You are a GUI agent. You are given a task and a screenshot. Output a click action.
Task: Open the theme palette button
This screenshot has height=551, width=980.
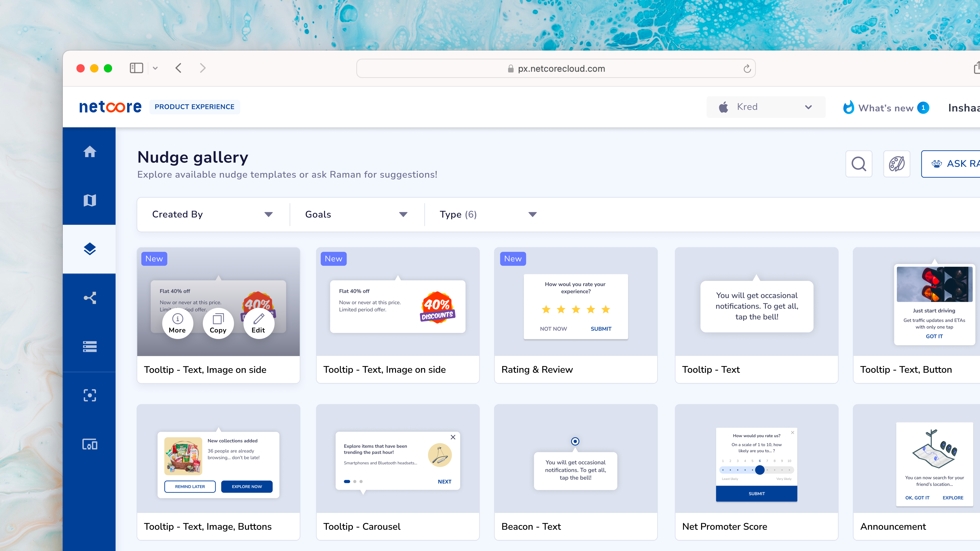897,164
